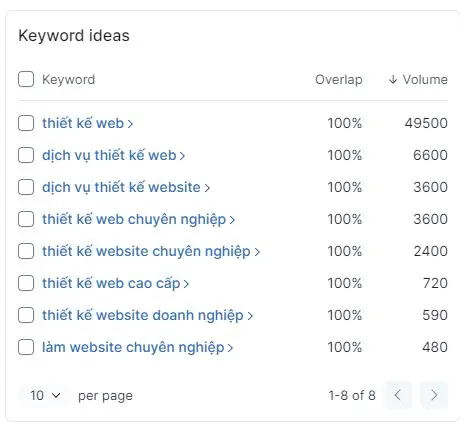Screen dimensions: 467x427
Task: Click the 480 volume value
Action: [435, 347]
